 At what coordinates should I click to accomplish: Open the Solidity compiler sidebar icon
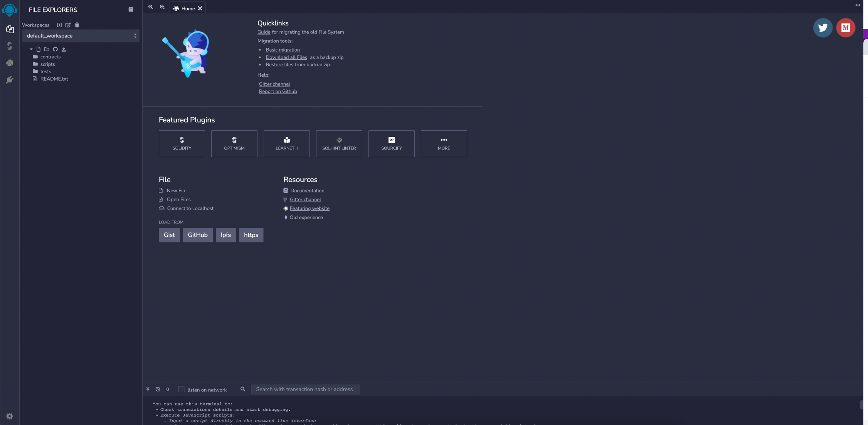click(10, 46)
